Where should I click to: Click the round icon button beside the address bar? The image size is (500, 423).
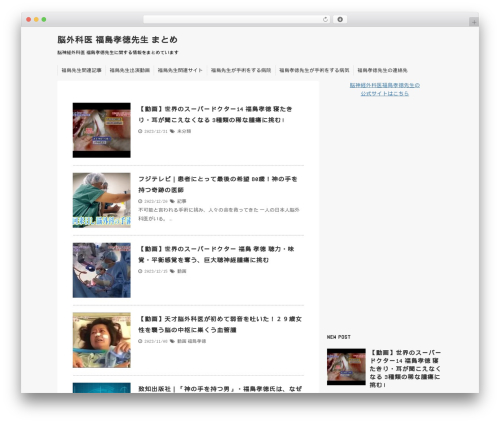click(x=340, y=19)
